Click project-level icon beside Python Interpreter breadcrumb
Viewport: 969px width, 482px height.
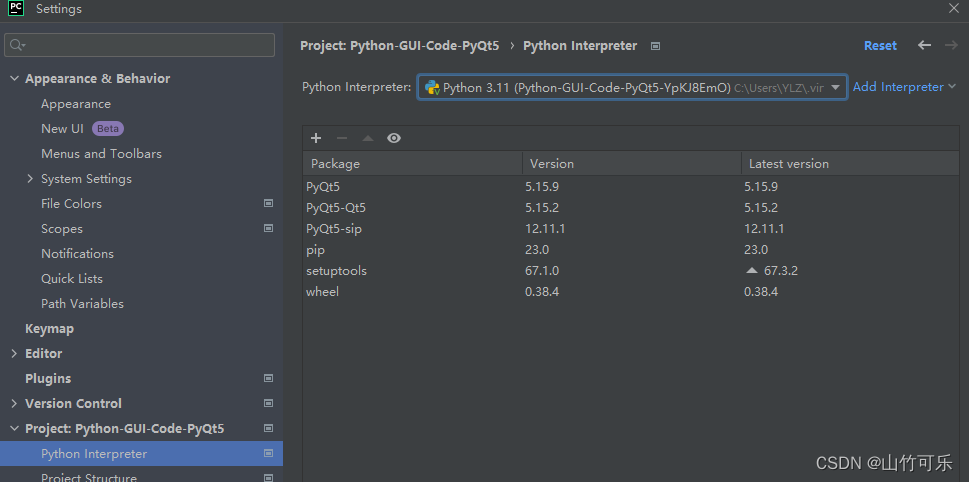tap(656, 46)
